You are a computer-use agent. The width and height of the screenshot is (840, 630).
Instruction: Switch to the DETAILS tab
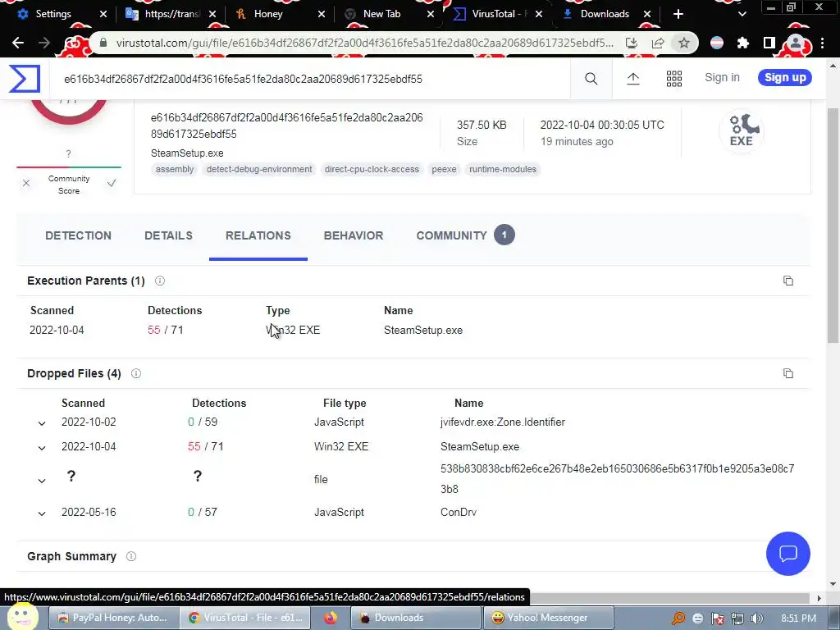click(168, 235)
